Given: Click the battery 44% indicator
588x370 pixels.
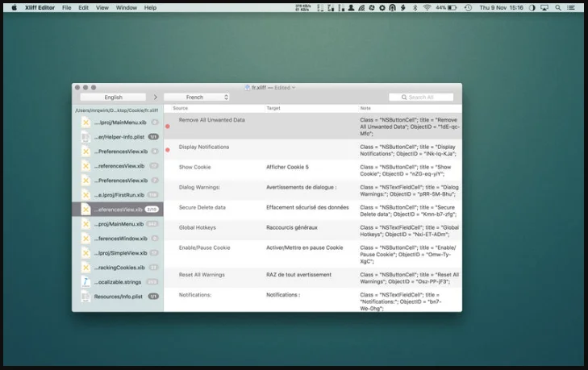Looking at the screenshot, I should pos(446,7).
